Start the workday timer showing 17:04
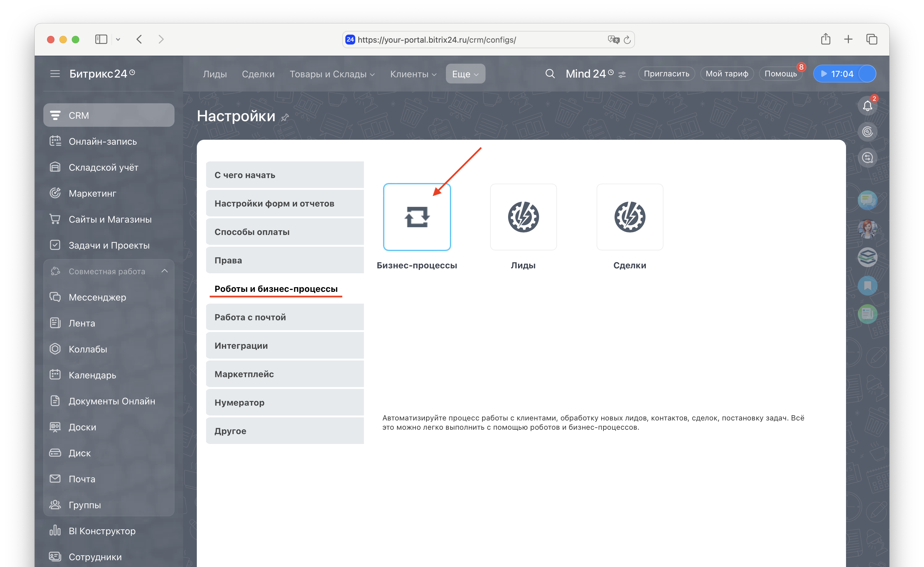924x567 pixels. [836, 74]
